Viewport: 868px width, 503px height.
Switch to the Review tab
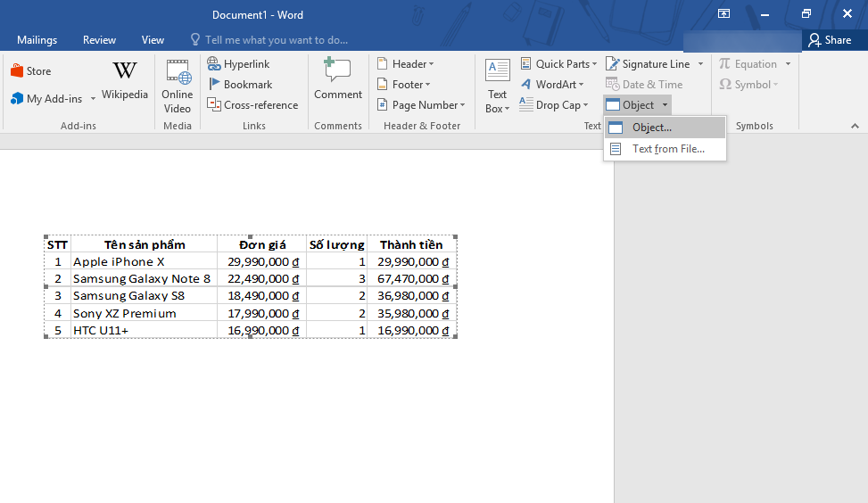point(99,40)
